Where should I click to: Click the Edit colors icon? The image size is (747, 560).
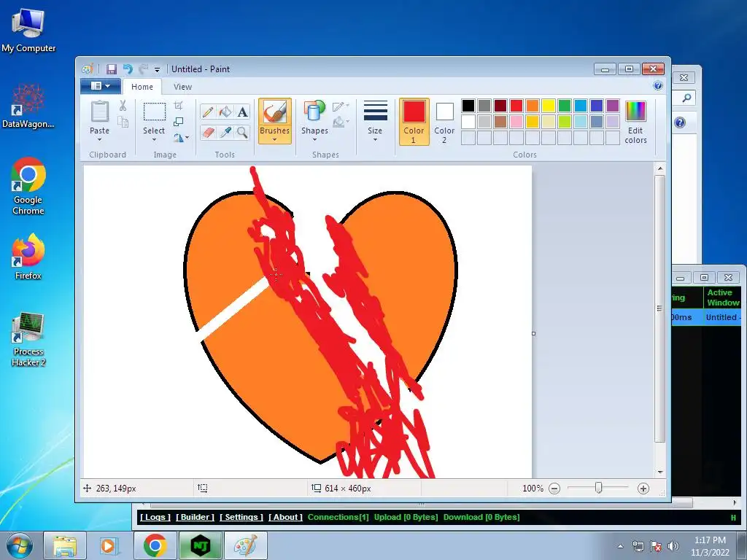(635, 111)
